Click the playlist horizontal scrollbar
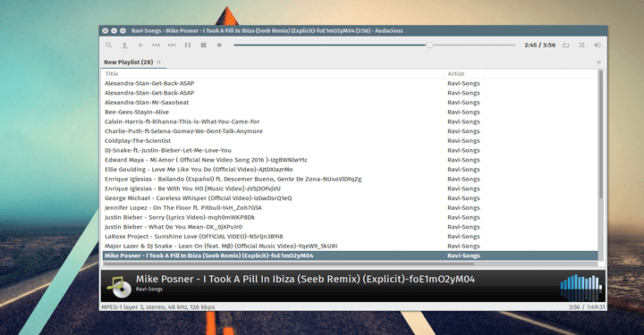 coord(289,264)
